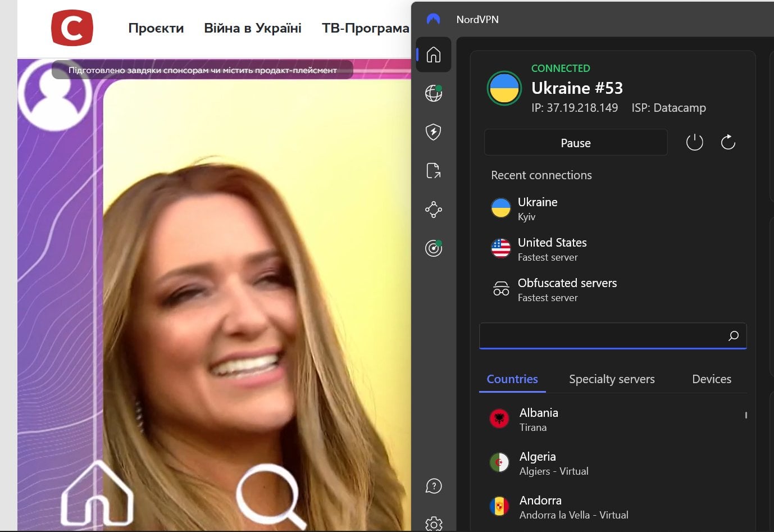Open the help chat bubble icon
Viewport: 774px width, 532px height.
(x=433, y=486)
